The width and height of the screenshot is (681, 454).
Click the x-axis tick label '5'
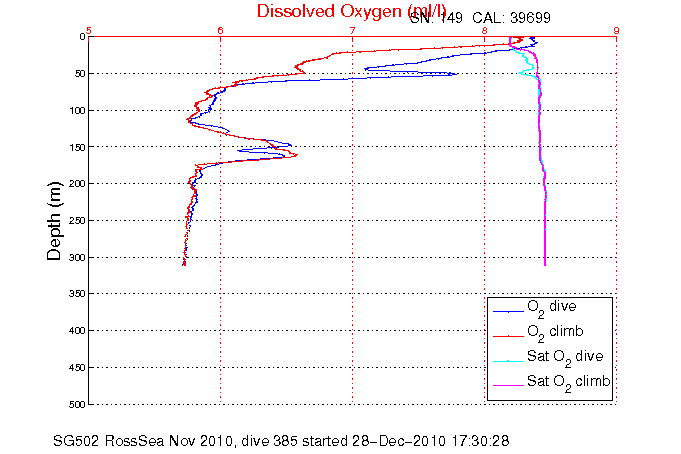[x=89, y=30]
